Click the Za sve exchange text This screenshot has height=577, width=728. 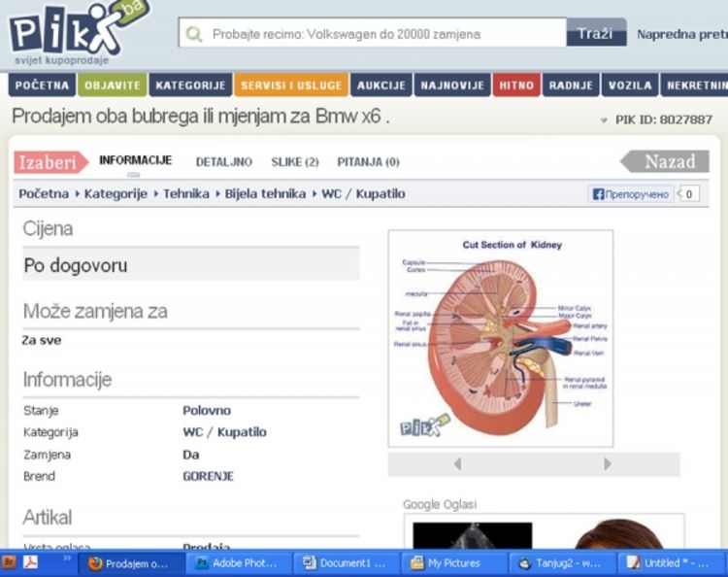[42, 341]
